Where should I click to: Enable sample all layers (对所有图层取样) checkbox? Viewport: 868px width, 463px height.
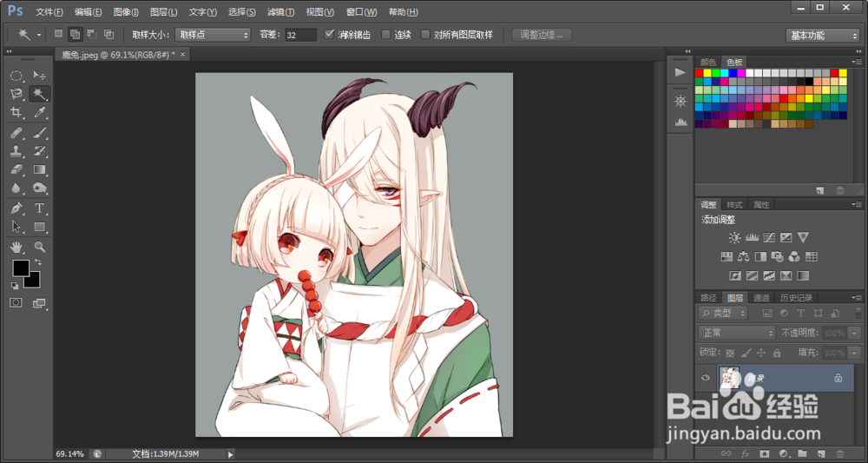coord(425,35)
